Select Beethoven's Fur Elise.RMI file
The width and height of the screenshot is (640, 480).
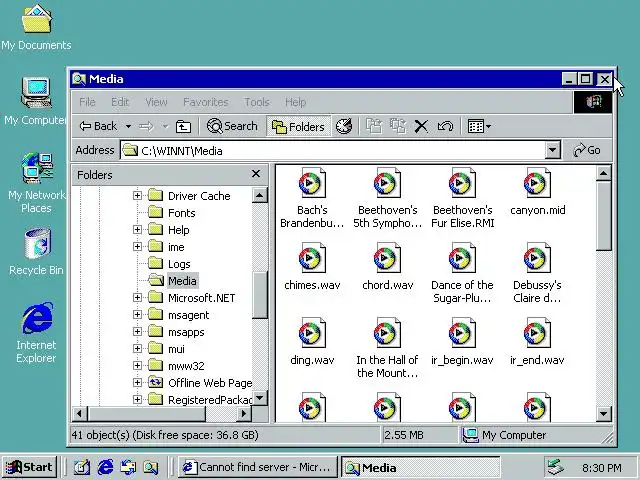pos(462,198)
